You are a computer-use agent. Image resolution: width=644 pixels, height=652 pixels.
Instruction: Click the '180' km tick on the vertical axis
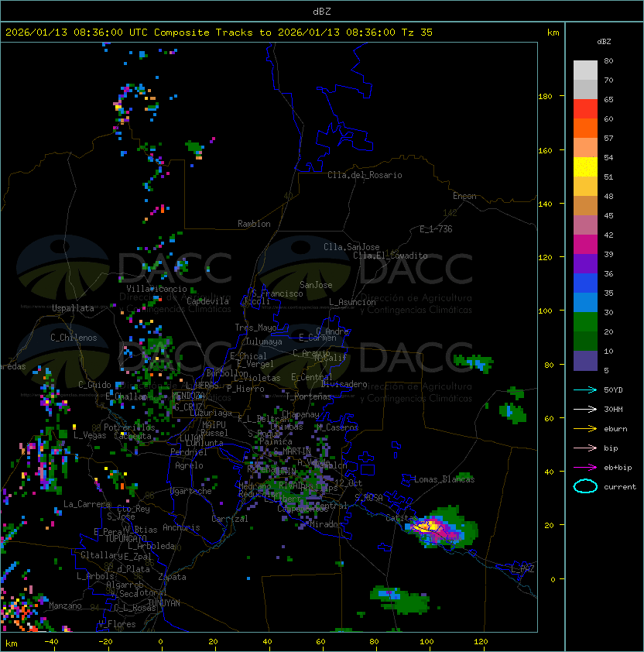(x=545, y=97)
